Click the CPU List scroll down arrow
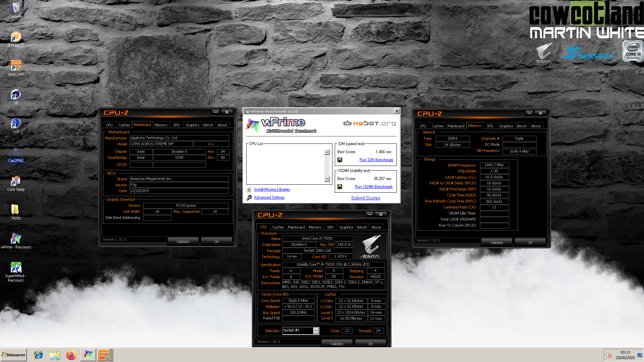 (x=327, y=179)
